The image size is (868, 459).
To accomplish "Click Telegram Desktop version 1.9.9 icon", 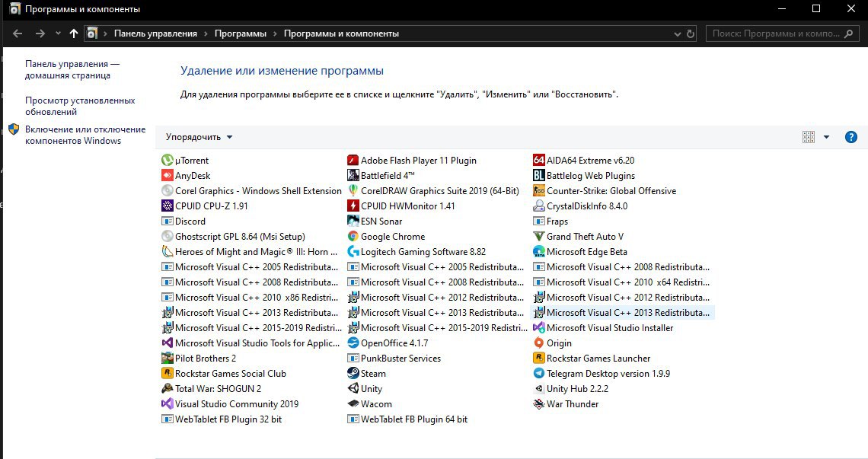I will coord(538,373).
